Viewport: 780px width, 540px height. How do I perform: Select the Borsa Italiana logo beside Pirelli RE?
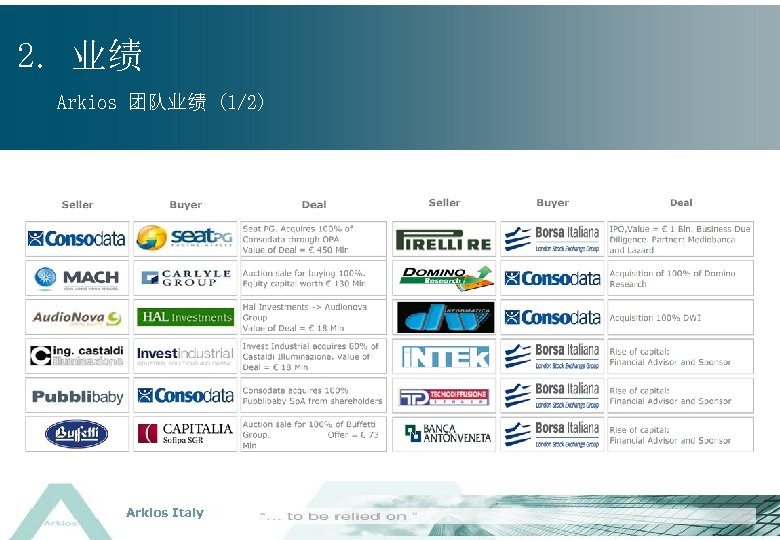(x=552, y=239)
